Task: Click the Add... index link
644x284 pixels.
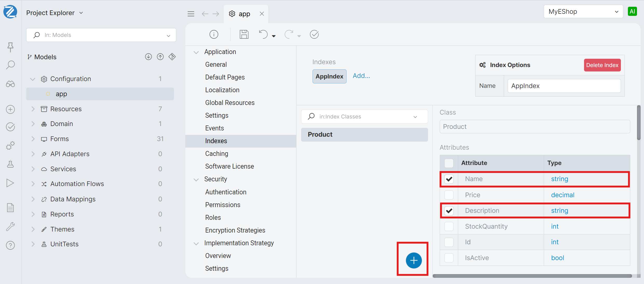Action: click(361, 76)
